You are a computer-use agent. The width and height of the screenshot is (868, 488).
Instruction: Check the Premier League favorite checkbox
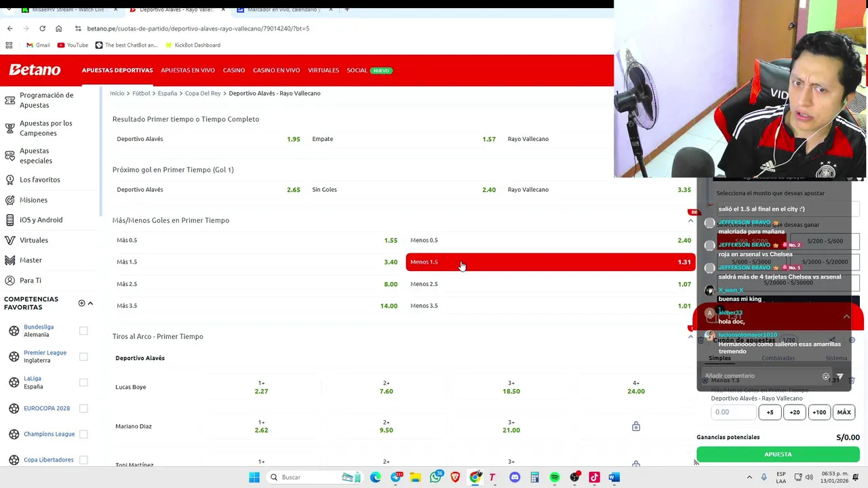tap(83, 357)
